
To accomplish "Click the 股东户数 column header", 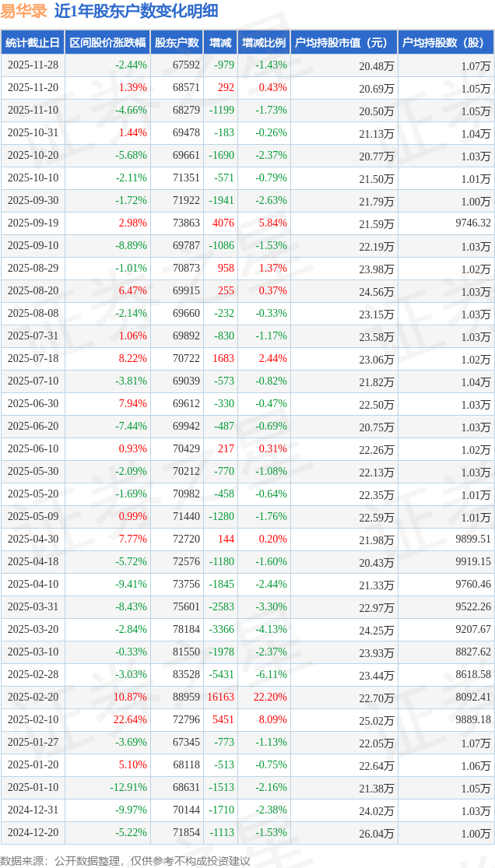I will (x=177, y=43).
